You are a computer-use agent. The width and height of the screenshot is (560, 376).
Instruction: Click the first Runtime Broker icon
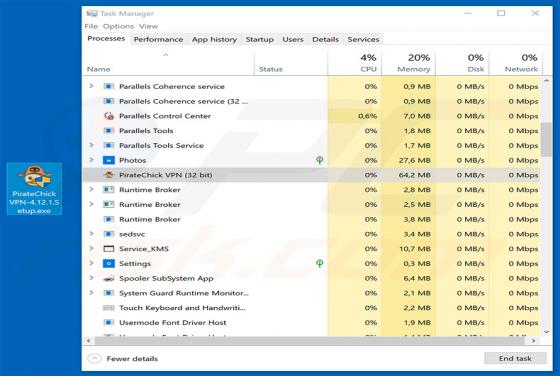coord(109,190)
